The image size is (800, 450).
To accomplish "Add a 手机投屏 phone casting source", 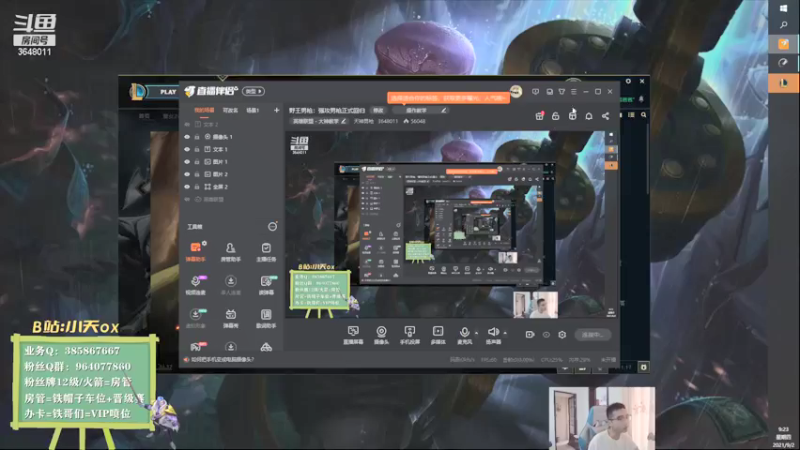I will 410,335.
